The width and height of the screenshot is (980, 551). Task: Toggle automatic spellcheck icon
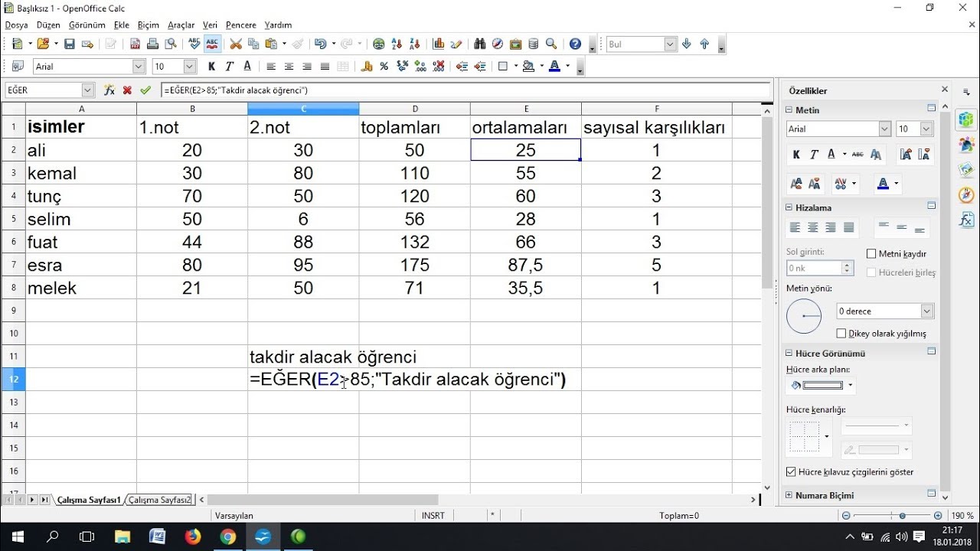pyautogui.click(x=212, y=44)
